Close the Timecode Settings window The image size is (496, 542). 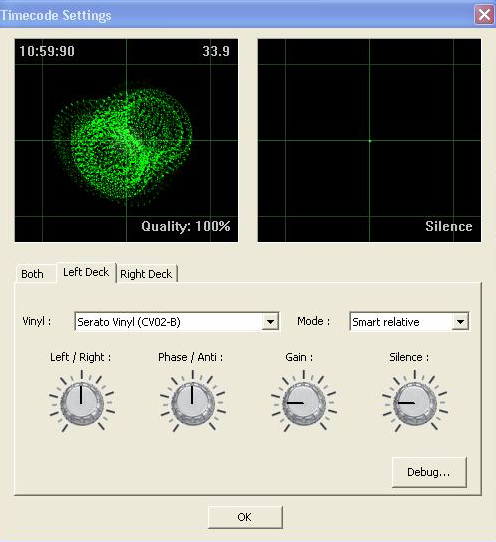[484, 15]
